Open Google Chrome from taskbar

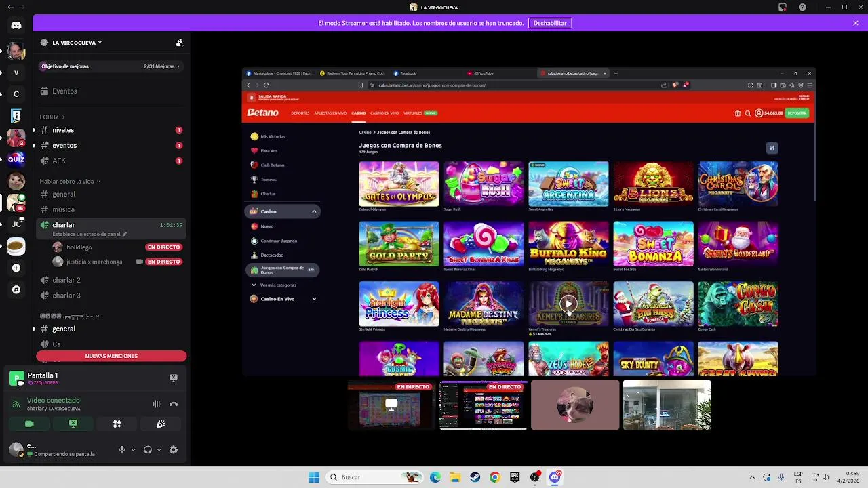tap(495, 477)
